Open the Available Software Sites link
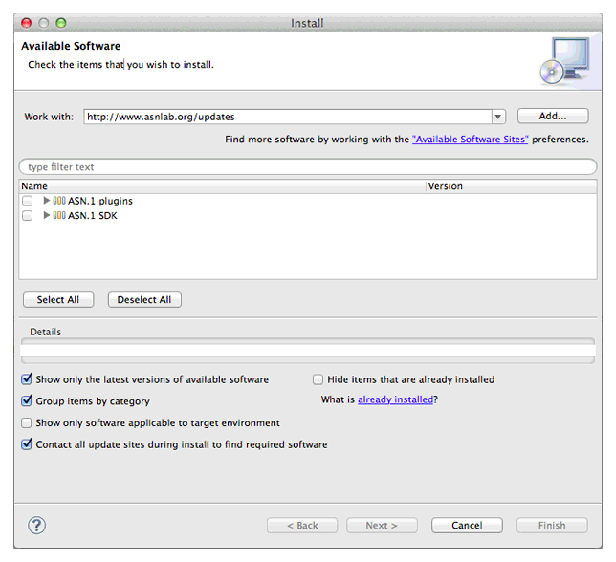 point(470,140)
